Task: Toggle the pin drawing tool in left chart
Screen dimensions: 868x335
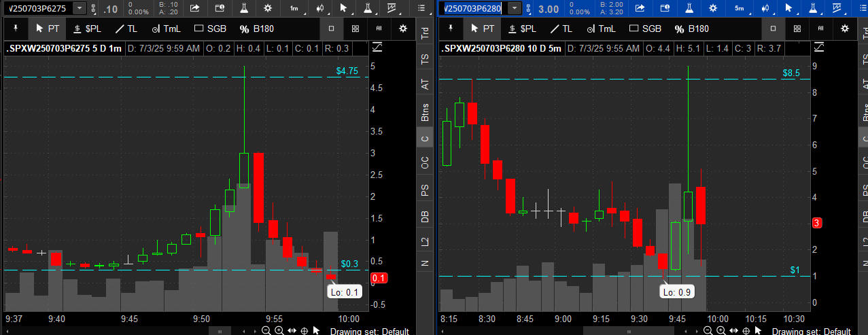Action: (x=15, y=29)
